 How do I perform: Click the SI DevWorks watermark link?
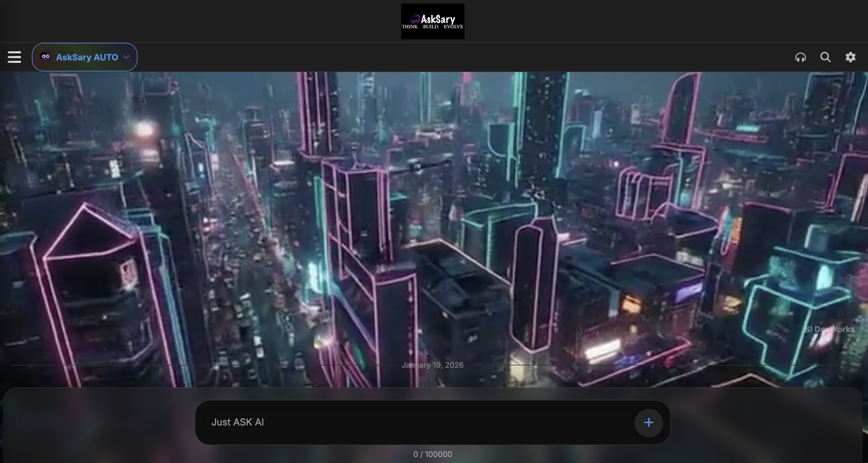[829, 329]
